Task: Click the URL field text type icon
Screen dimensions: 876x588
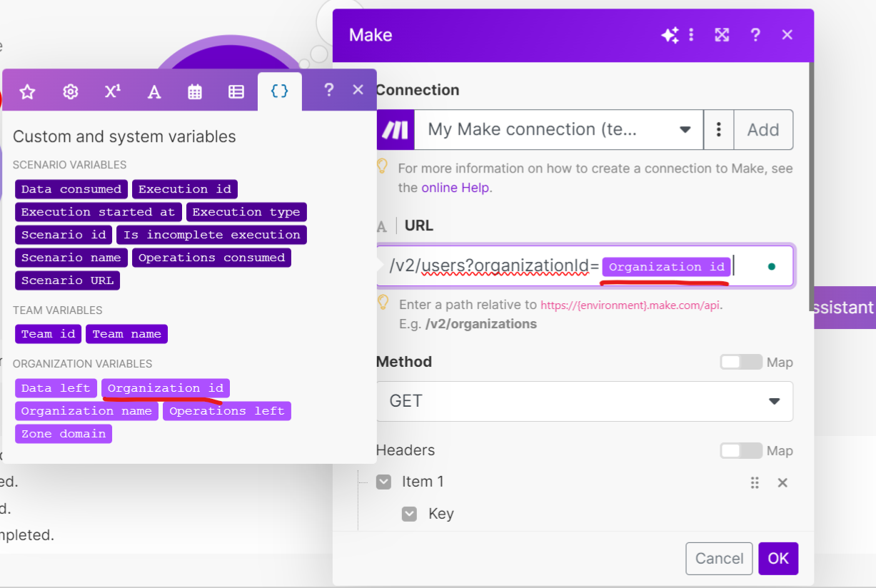Action: [x=382, y=226]
